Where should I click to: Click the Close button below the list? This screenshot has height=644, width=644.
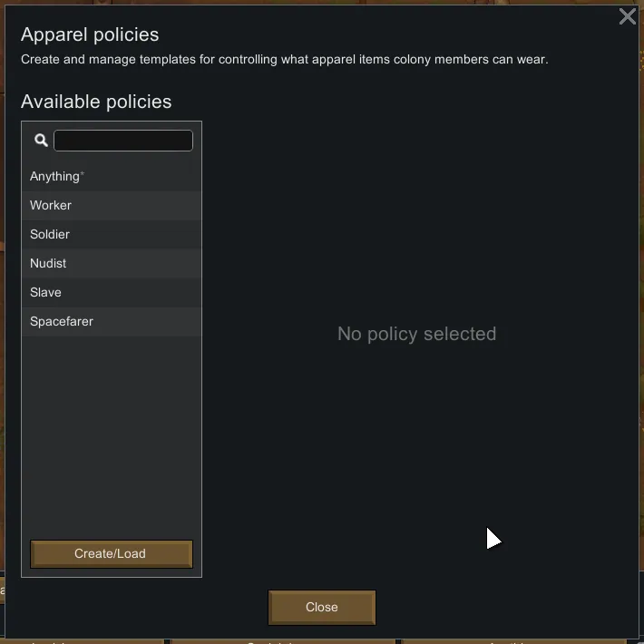pos(322,608)
